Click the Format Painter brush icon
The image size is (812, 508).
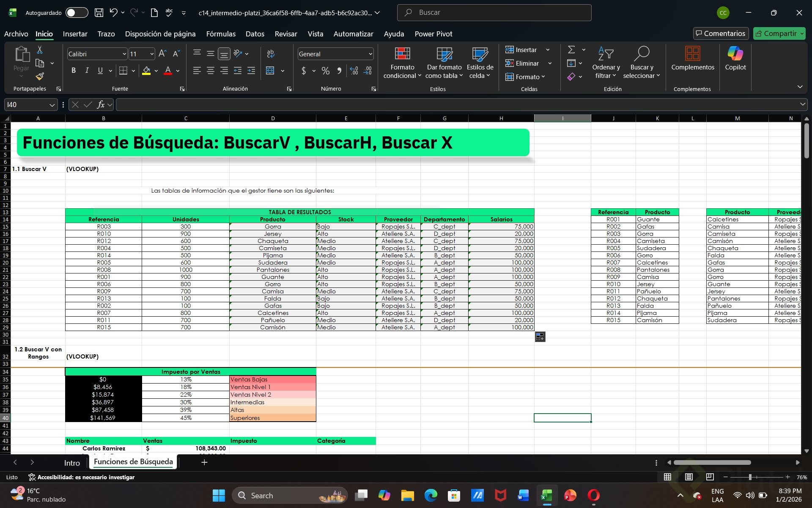(40, 76)
